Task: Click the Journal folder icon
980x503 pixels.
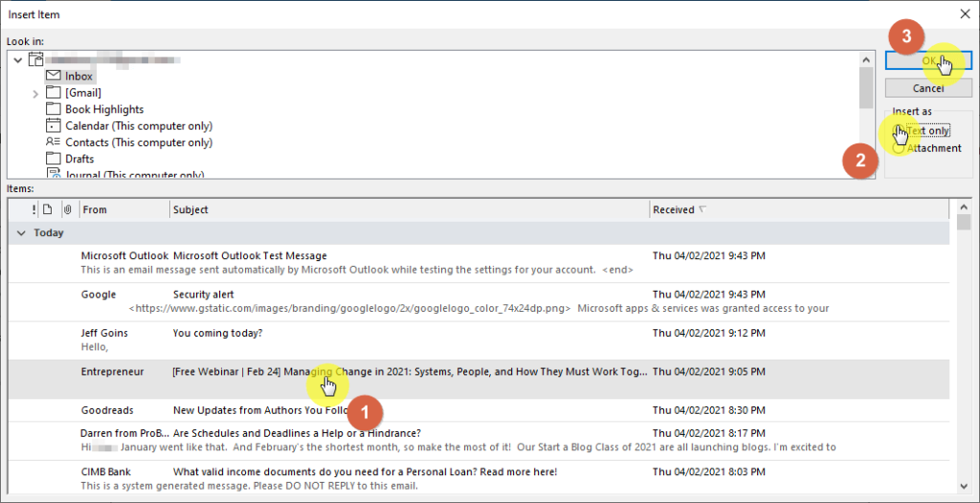Action: [54, 174]
